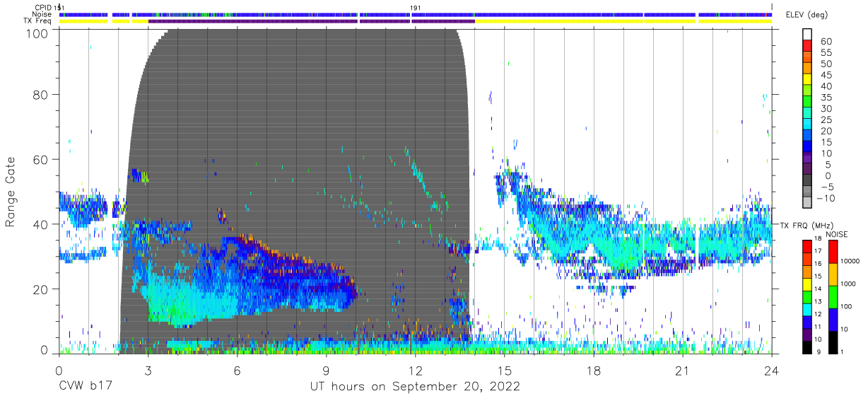Screen dimensions: 868x401
Task: Click the '24' tick on UT hours axis
Action: pyautogui.click(x=772, y=371)
